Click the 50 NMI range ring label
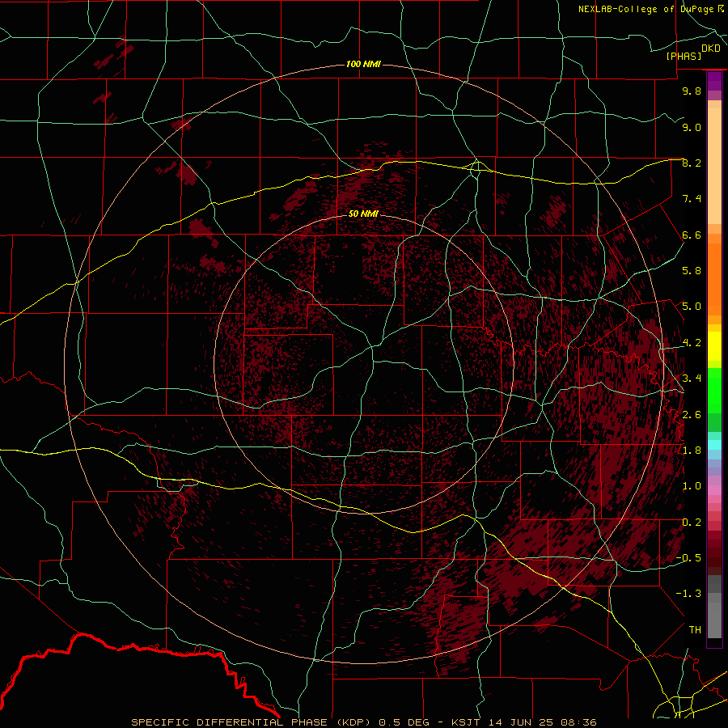The height and width of the screenshot is (728, 728). [x=363, y=214]
